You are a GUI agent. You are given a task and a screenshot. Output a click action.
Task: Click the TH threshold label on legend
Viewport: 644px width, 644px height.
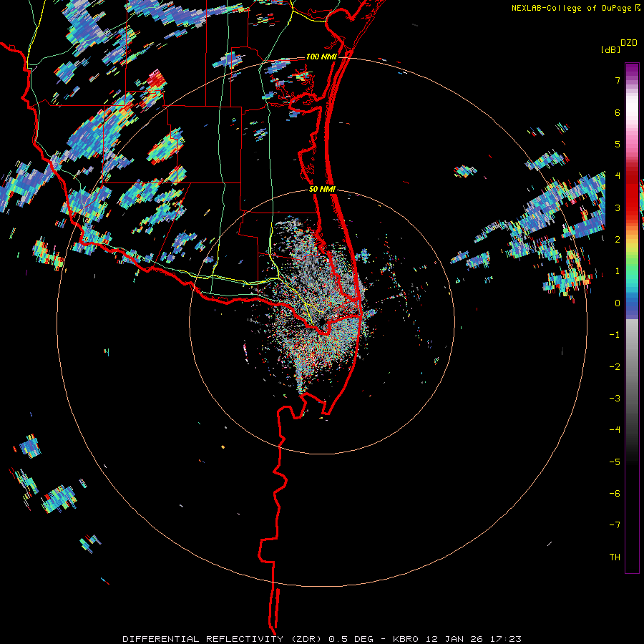(x=615, y=557)
